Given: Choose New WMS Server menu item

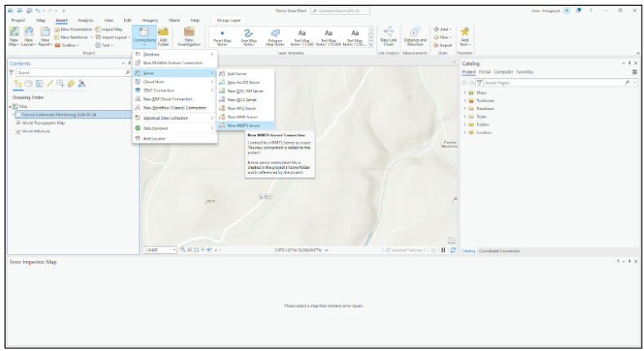Looking at the screenshot, I should click(245, 117).
